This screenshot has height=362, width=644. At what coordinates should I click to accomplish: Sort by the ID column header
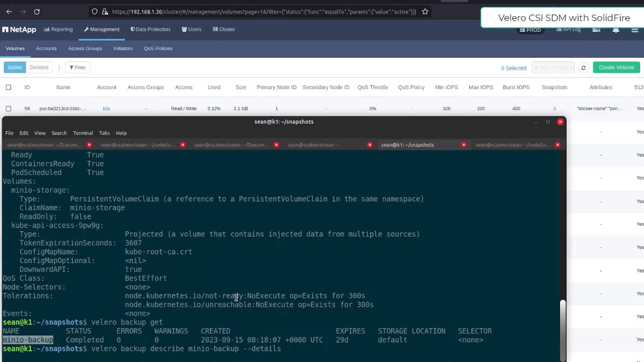tap(27, 87)
